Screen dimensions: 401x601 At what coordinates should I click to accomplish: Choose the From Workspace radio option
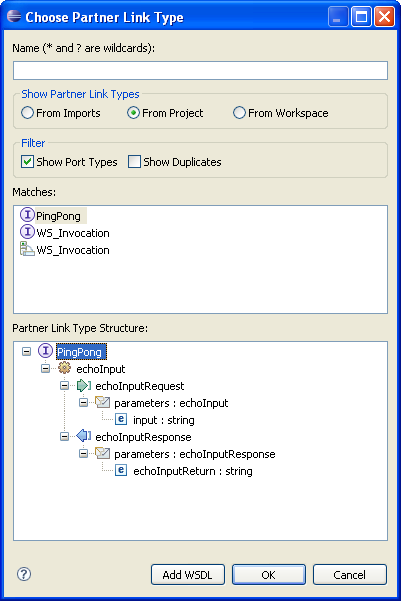pyautogui.click(x=239, y=113)
